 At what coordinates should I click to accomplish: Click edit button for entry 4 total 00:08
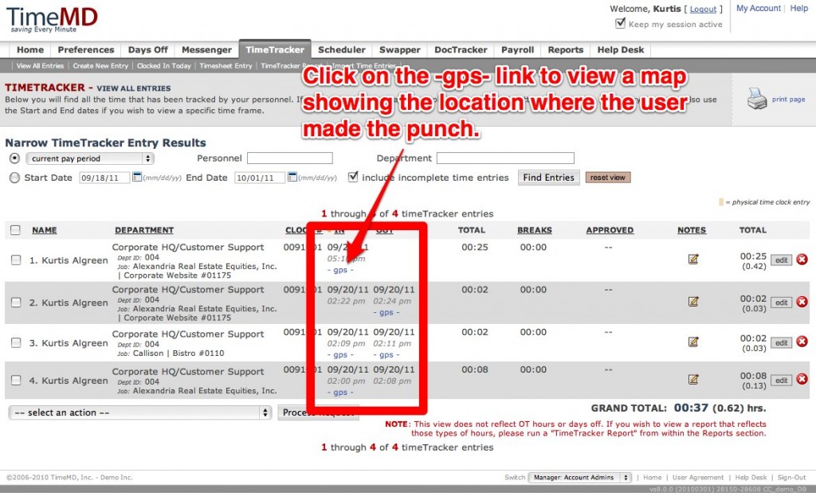coord(781,381)
